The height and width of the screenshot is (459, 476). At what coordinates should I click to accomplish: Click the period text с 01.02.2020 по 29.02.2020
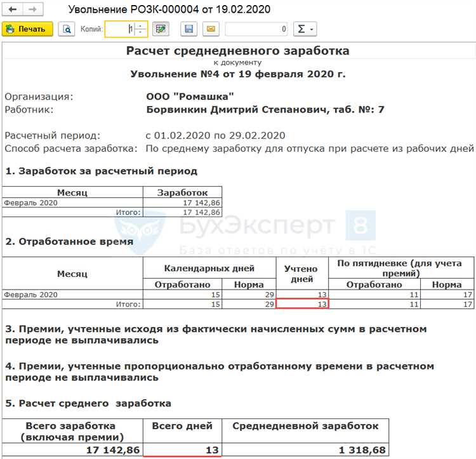pos(216,135)
